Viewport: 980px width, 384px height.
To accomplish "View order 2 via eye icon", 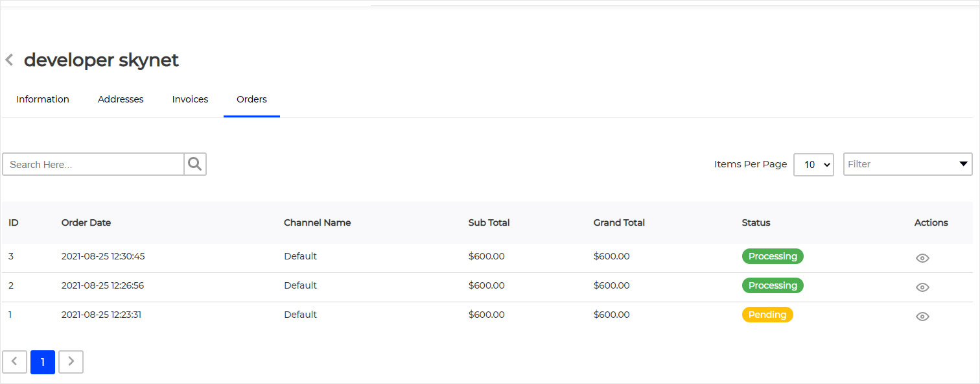I will 922,287.
